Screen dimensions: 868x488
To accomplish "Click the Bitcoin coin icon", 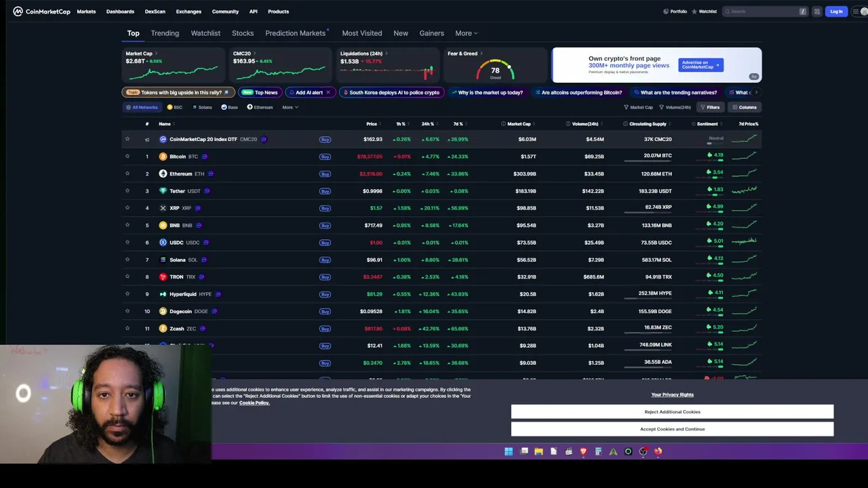I will (x=163, y=157).
